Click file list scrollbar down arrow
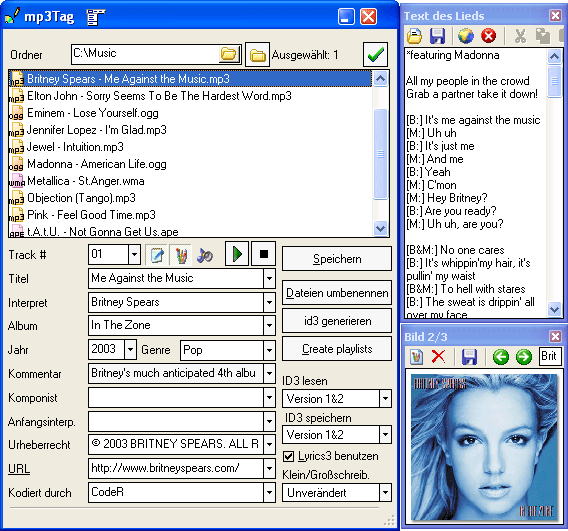The height and width of the screenshot is (531, 568). coord(380,229)
